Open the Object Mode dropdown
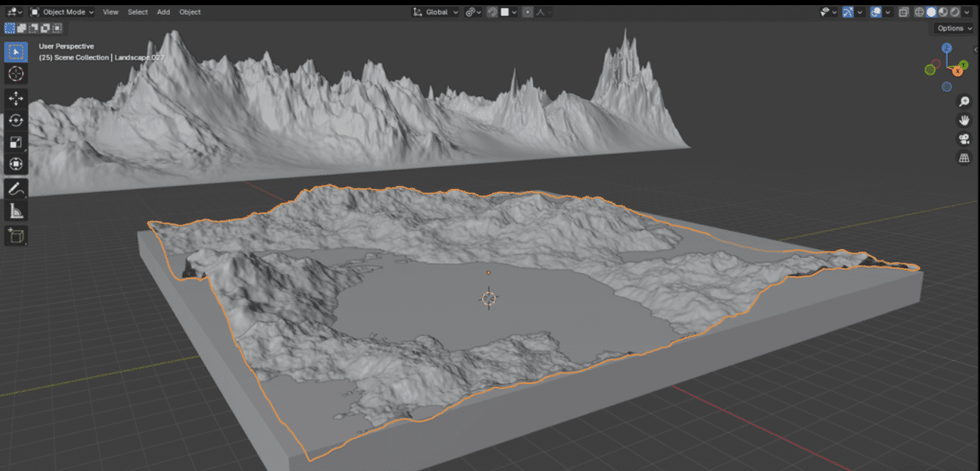 (62, 12)
